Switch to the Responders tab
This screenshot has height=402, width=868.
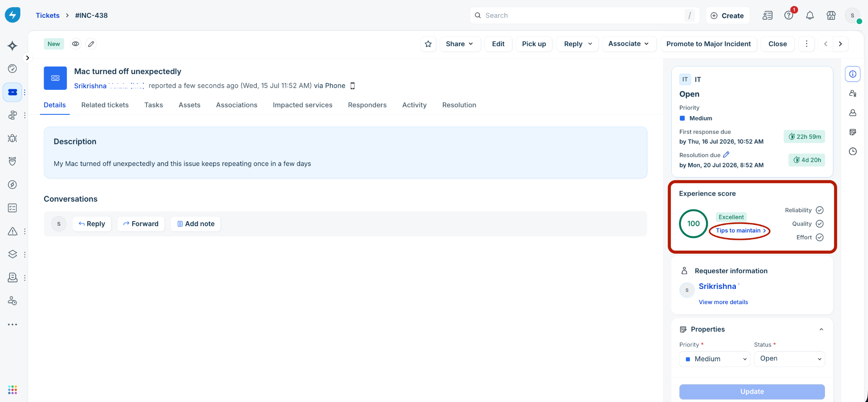[367, 105]
